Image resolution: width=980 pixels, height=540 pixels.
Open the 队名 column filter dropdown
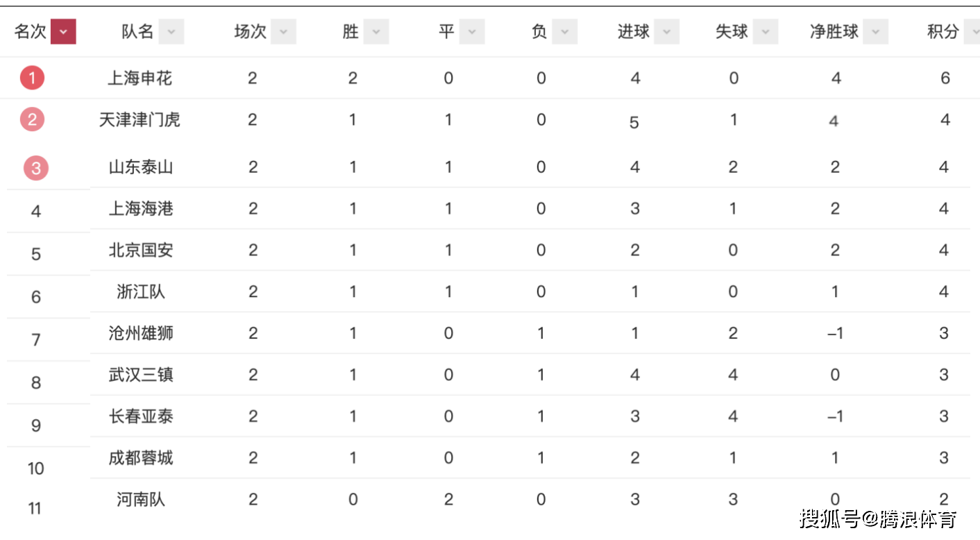click(171, 32)
